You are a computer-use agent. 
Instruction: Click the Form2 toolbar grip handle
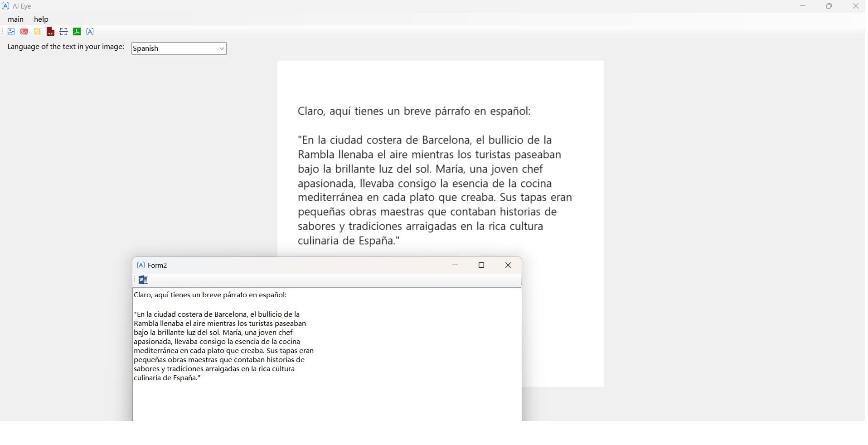tap(135, 280)
